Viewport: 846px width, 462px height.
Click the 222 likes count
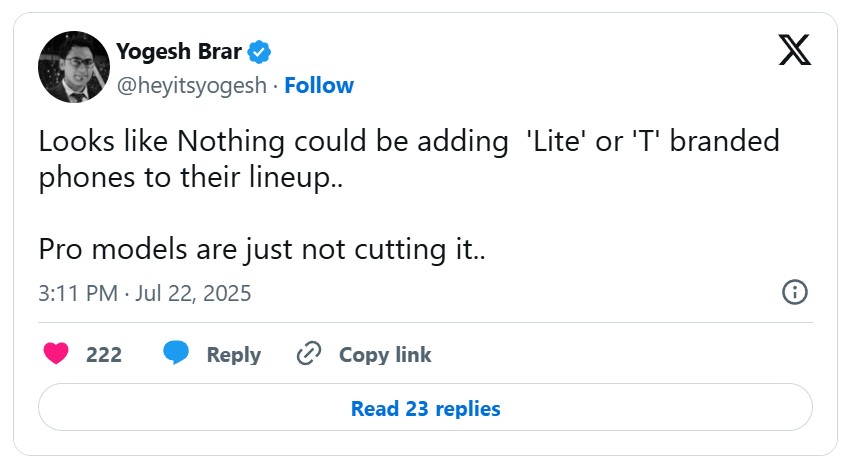click(104, 354)
